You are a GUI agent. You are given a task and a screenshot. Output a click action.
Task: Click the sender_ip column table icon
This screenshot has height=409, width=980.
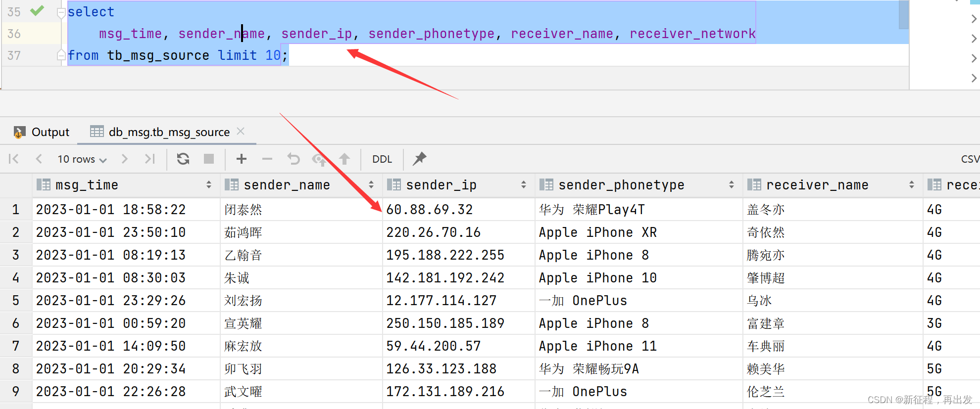[x=394, y=185]
